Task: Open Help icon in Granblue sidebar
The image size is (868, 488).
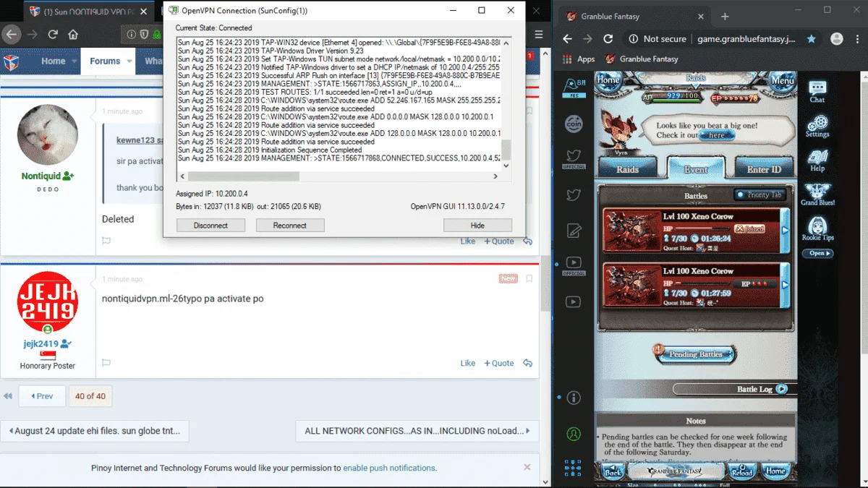Action: pyautogui.click(x=817, y=160)
